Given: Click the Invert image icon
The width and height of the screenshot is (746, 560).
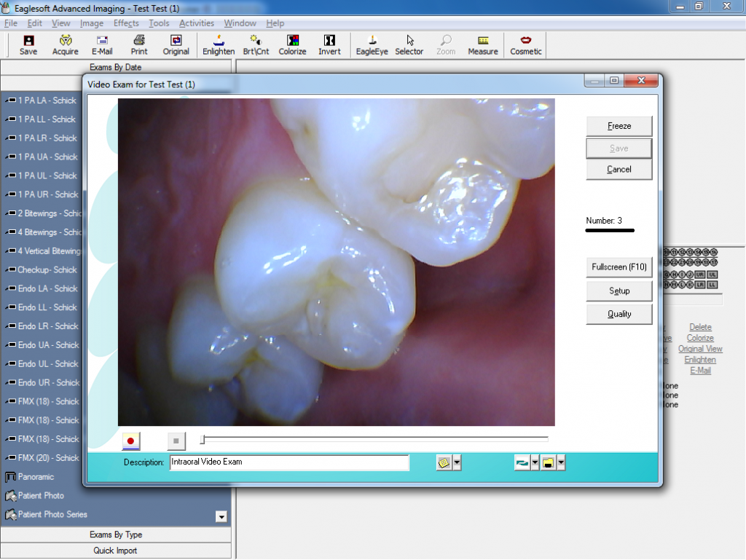Looking at the screenshot, I should (x=329, y=45).
